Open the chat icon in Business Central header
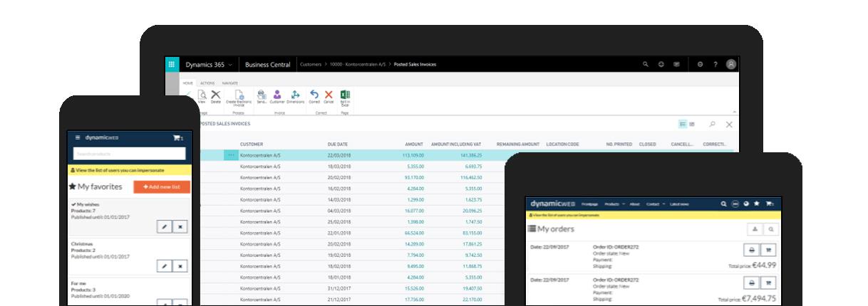Viewport: 868px width, 306px height. tap(676, 64)
